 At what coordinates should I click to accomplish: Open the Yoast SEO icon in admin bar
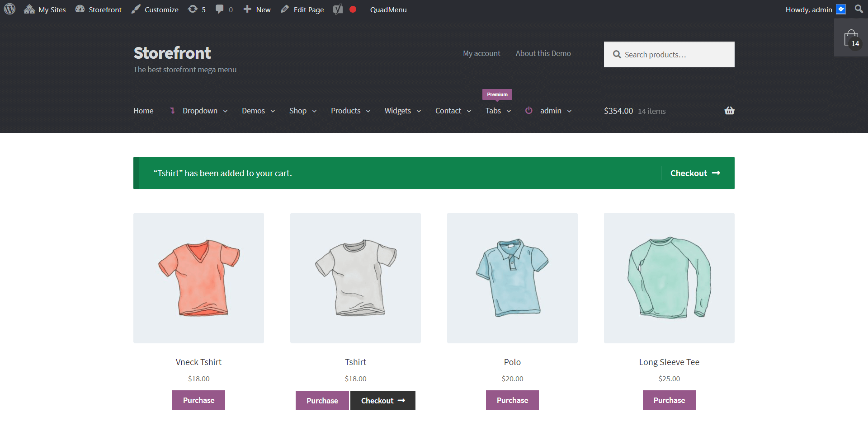338,9
